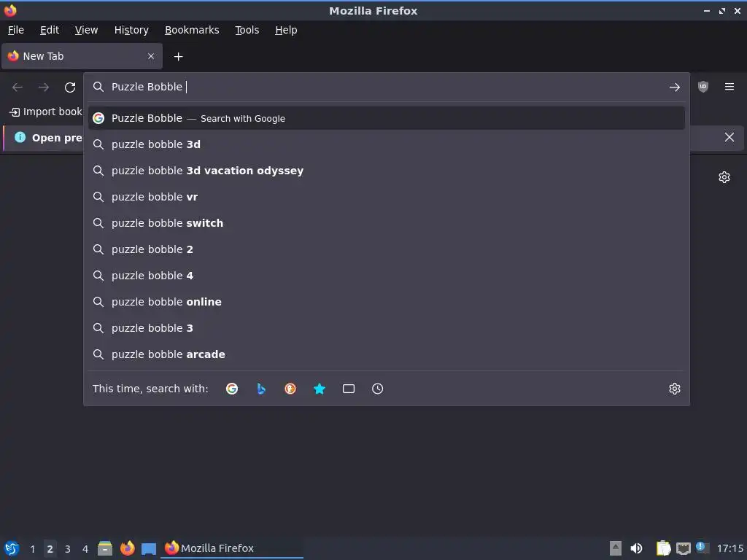
Task: Search history using the clock icon
Action: pos(377,389)
